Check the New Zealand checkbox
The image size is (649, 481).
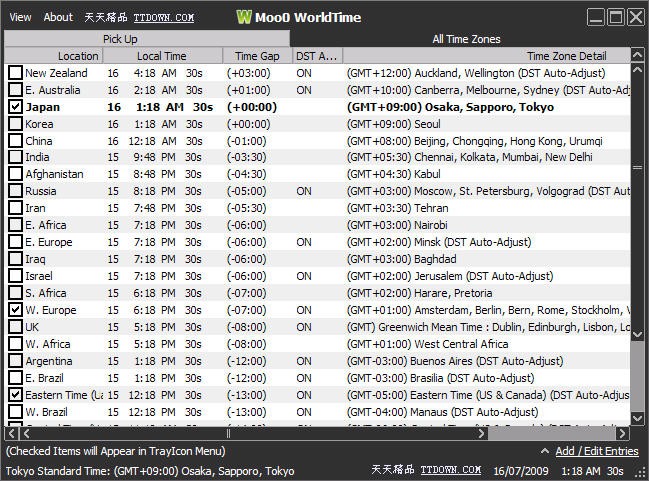click(15, 73)
